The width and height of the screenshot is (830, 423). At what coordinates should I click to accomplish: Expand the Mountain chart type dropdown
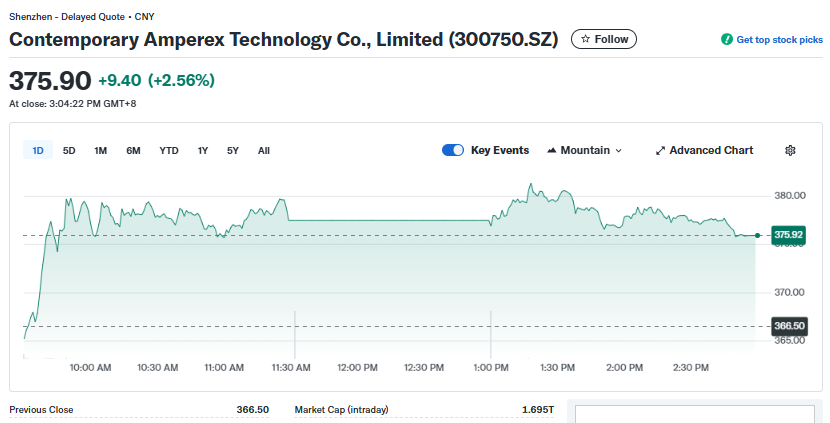[x=618, y=151]
